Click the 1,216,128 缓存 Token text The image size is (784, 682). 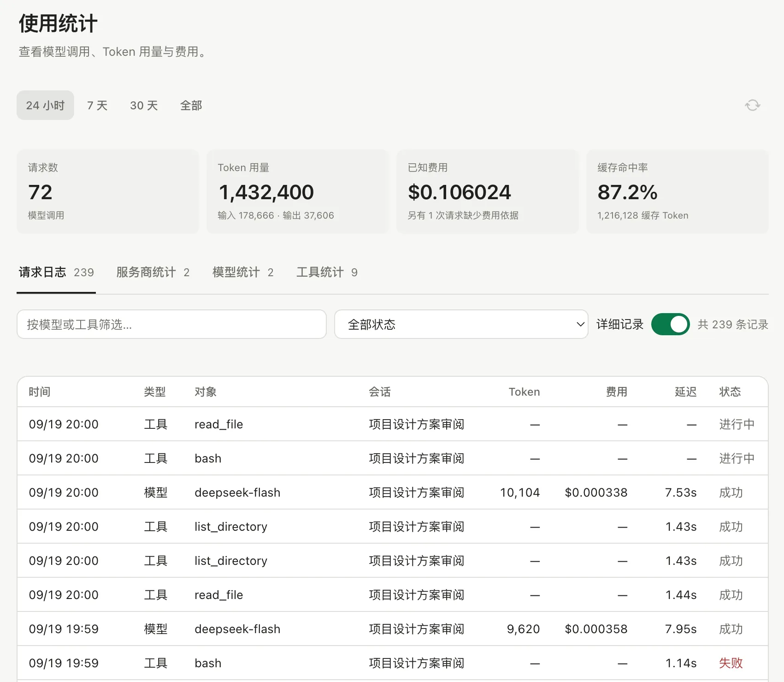tap(643, 215)
